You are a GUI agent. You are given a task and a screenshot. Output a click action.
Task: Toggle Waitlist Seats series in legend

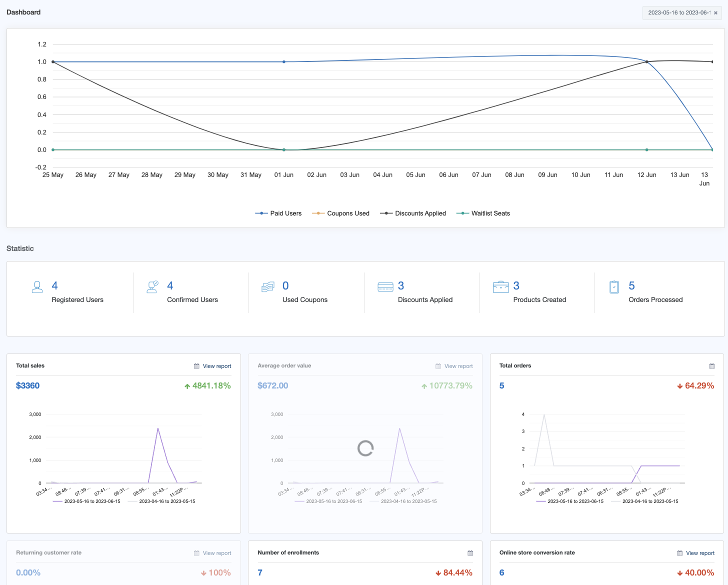[483, 213]
